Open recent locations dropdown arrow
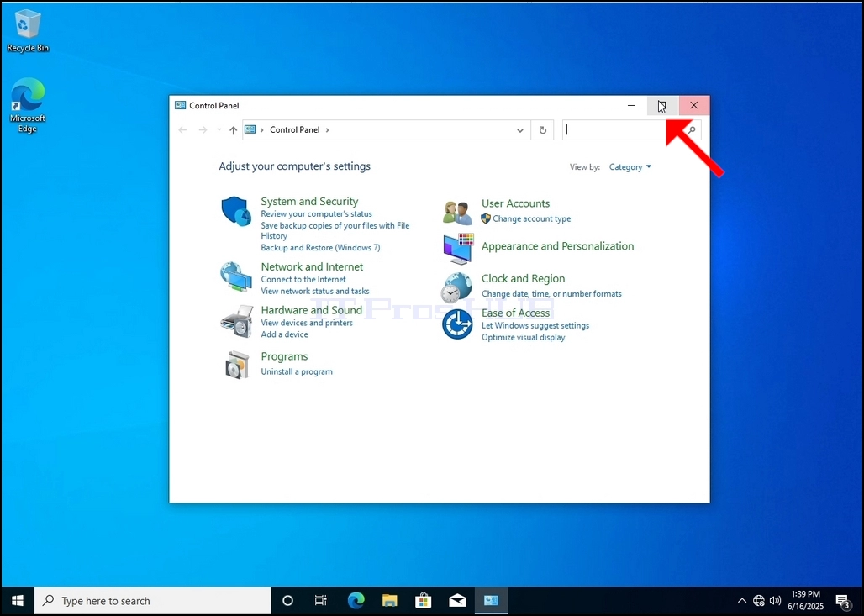This screenshot has width=864, height=616. click(x=219, y=130)
